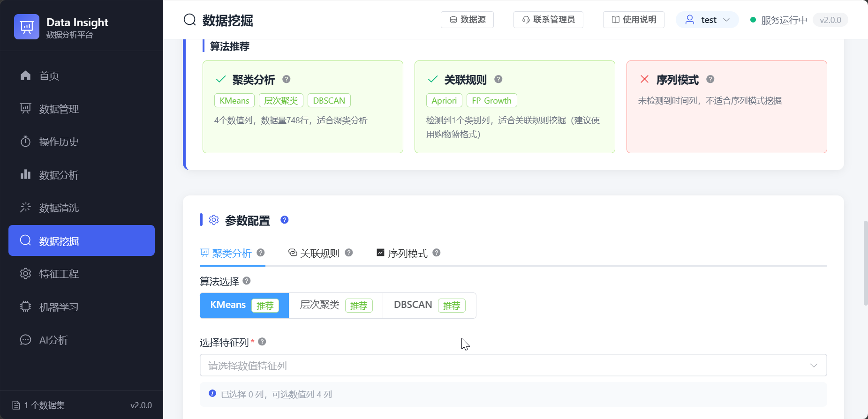Open 首页 in the sidebar
Viewport: 868px width, 419px height.
[x=82, y=75]
